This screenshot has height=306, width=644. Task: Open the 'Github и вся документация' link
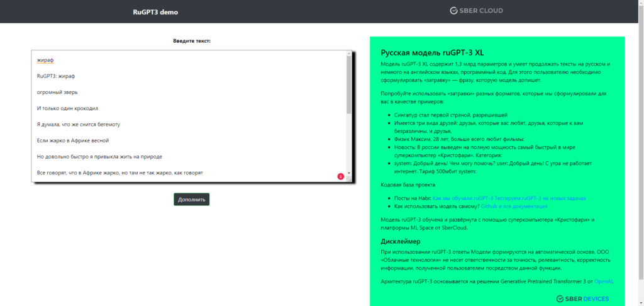(514, 206)
